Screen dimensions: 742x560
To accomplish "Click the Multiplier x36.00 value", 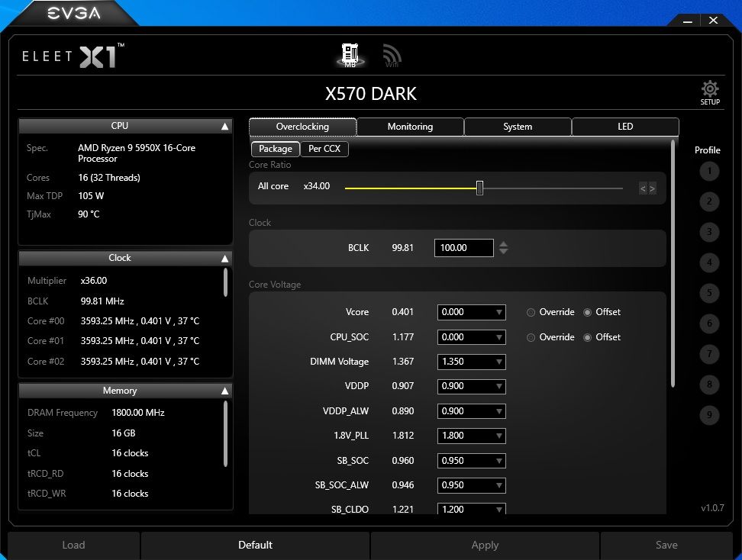I will pos(94,281).
